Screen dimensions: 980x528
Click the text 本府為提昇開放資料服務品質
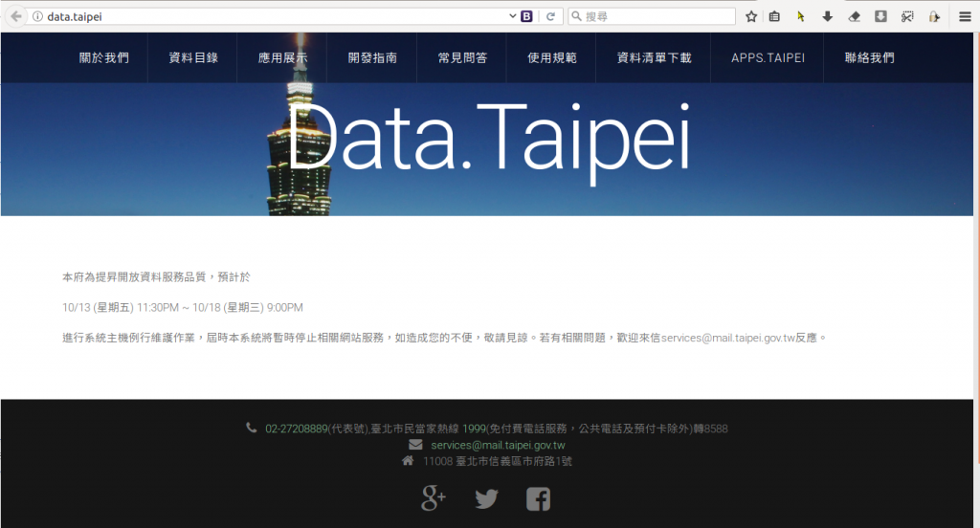pos(134,276)
